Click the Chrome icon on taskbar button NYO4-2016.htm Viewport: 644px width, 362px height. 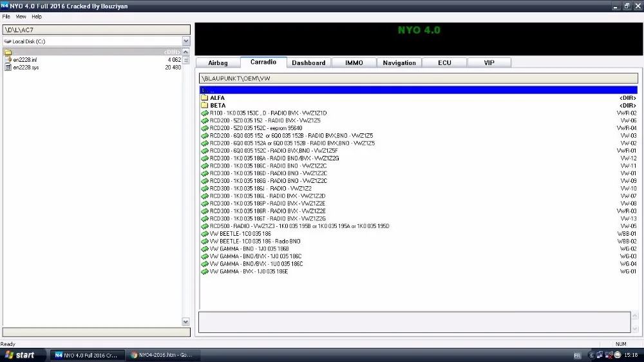click(x=134, y=355)
